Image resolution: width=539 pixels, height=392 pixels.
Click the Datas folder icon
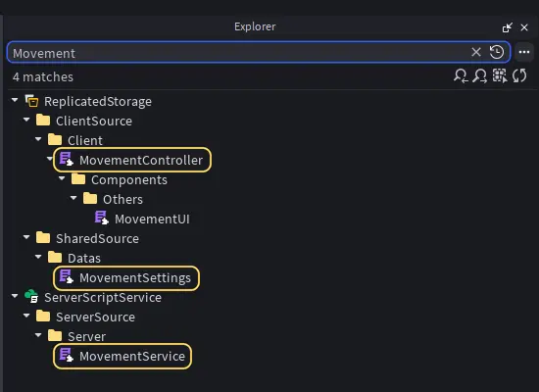coord(55,258)
